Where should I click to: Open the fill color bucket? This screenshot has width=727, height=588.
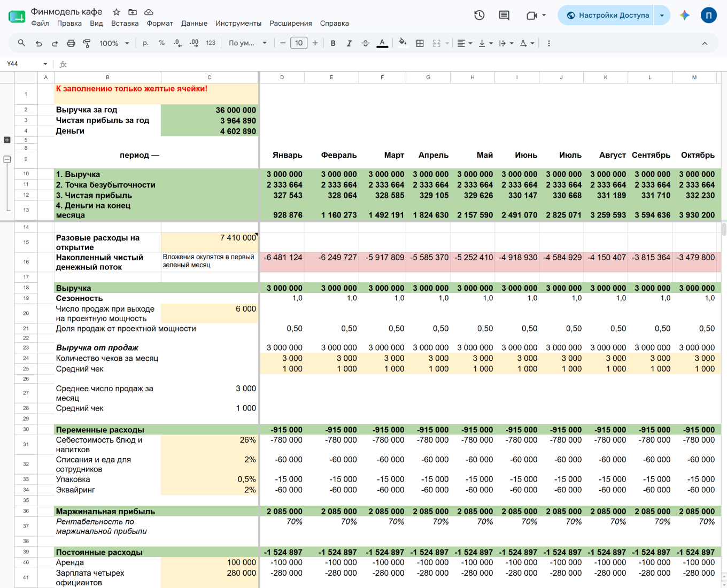[403, 43]
